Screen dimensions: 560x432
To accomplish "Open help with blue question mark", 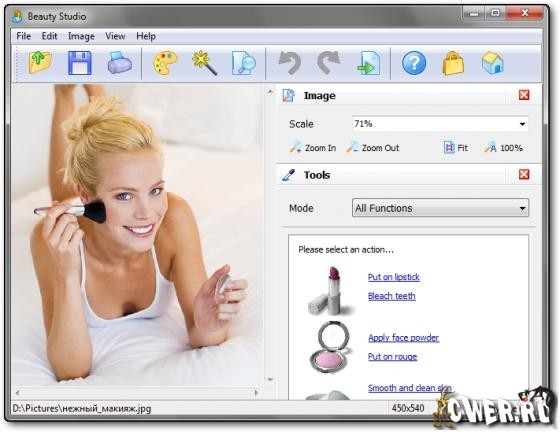I will click(414, 63).
